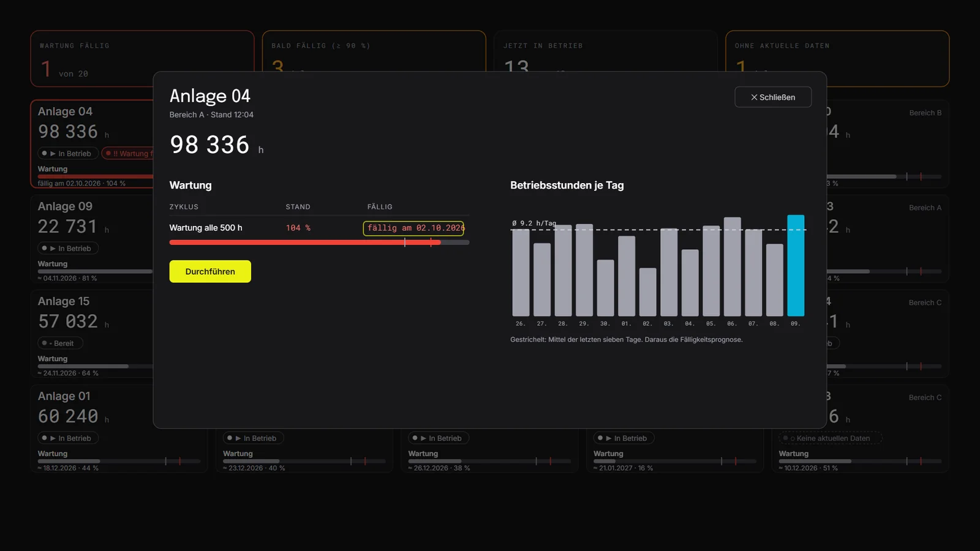Click the red Wartung progress bar in dialog
The width and height of the screenshot is (980, 551).
coord(319,242)
